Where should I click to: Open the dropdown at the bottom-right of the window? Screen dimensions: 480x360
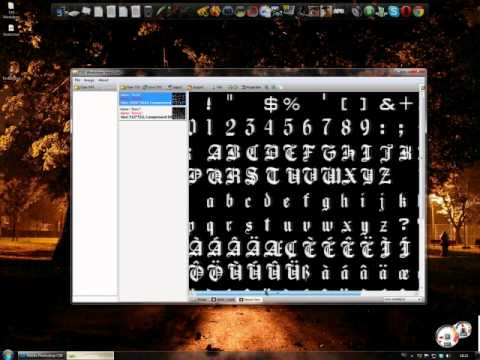click(403, 300)
